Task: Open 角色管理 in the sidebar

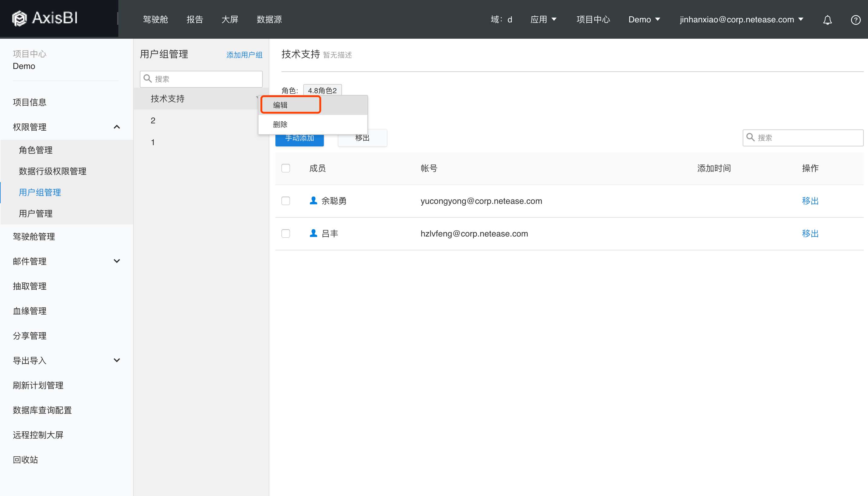Action: 35,150
